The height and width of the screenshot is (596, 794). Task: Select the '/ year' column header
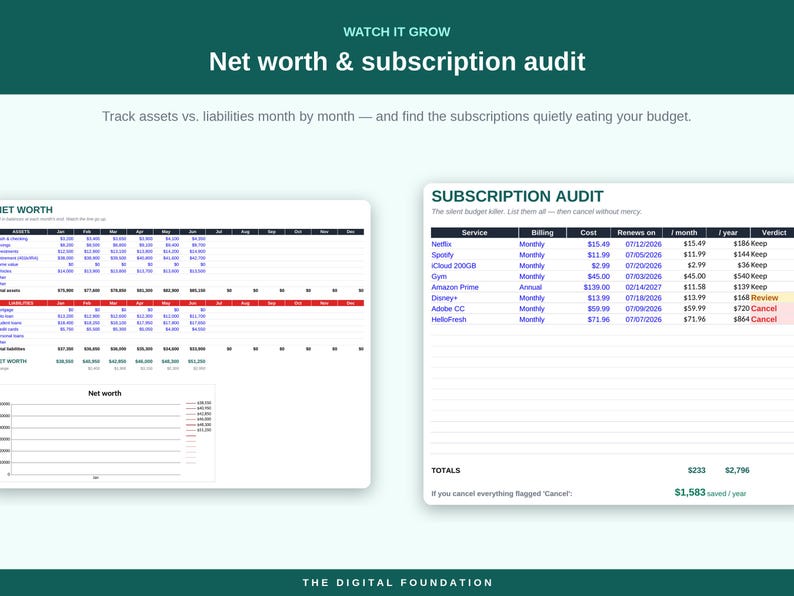728,233
